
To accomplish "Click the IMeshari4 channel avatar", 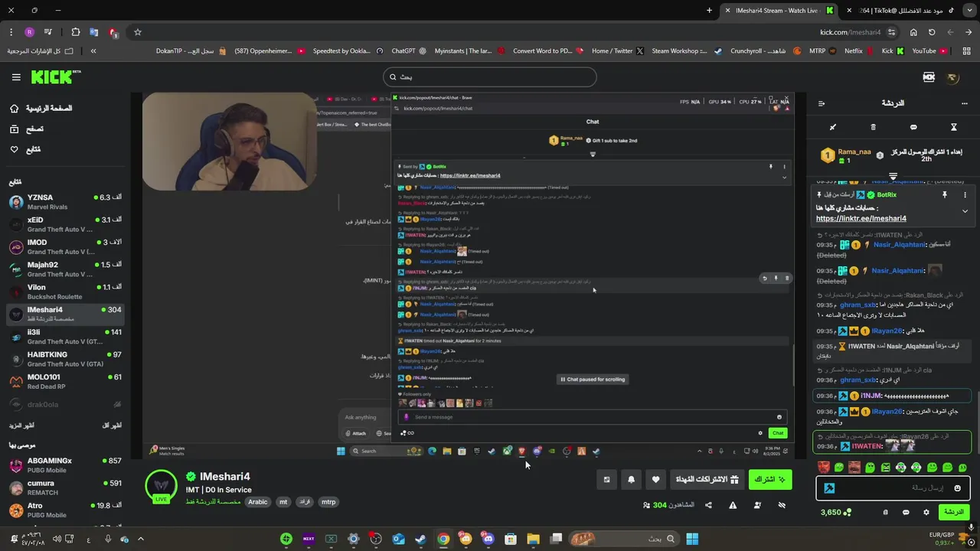I will click(x=161, y=486).
